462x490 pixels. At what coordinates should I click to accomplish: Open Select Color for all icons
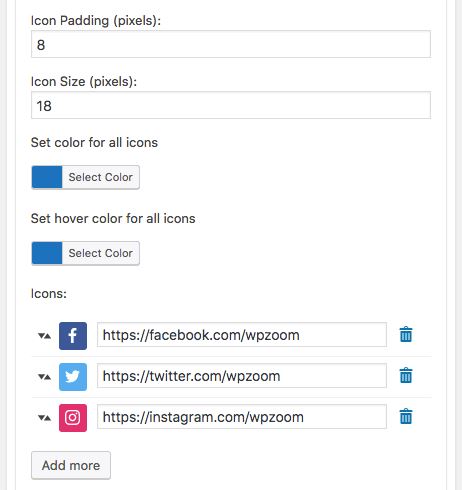click(x=101, y=177)
